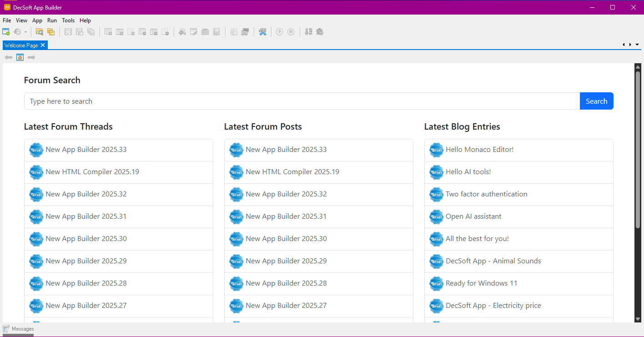Expand the recent apps dropdown arrow

(x=25, y=32)
